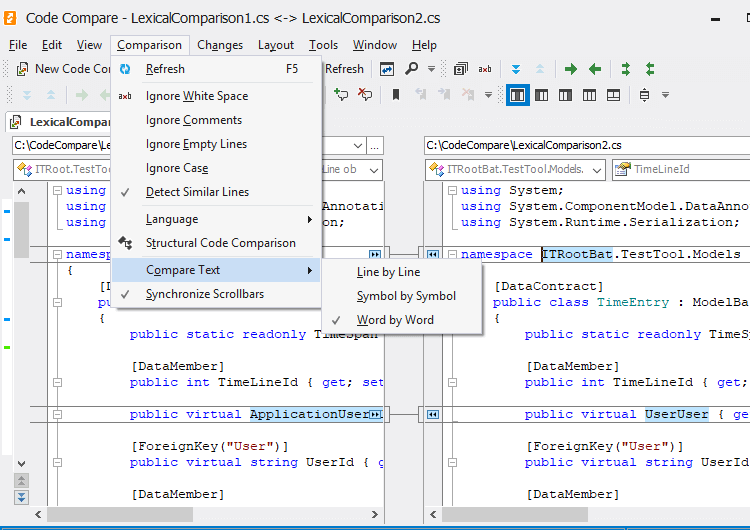Toggle Detect Similar Lines option
The height and width of the screenshot is (530, 750).
pyautogui.click(x=197, y=192)
